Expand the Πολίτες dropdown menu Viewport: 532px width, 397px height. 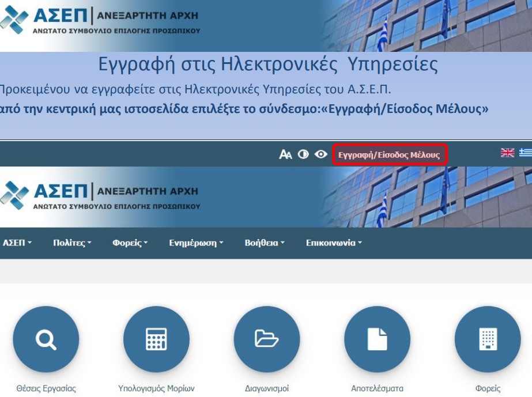72,243
